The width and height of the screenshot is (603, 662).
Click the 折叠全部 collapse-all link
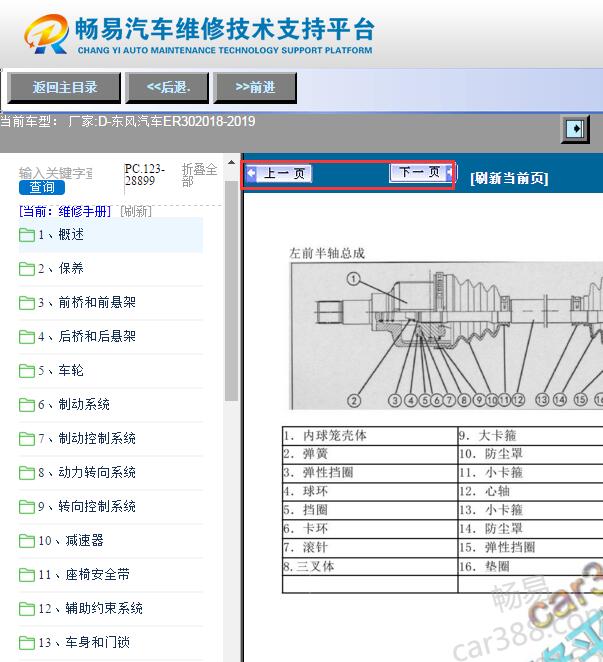(199, 175)
